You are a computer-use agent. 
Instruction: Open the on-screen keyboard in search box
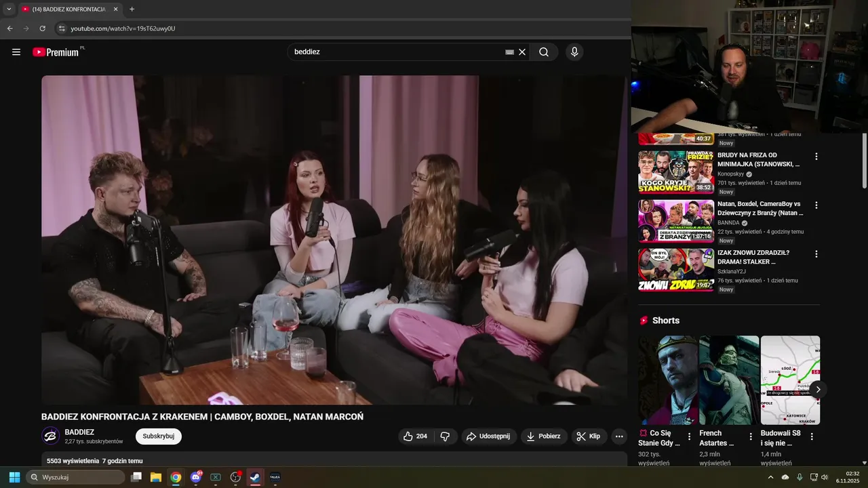point(509,52)
